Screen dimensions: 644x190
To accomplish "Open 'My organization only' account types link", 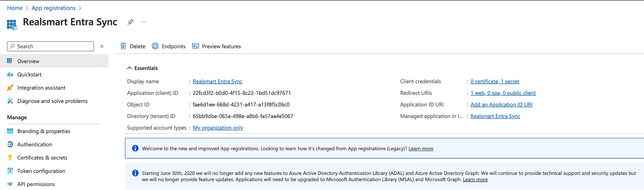I will click(218, 128).
